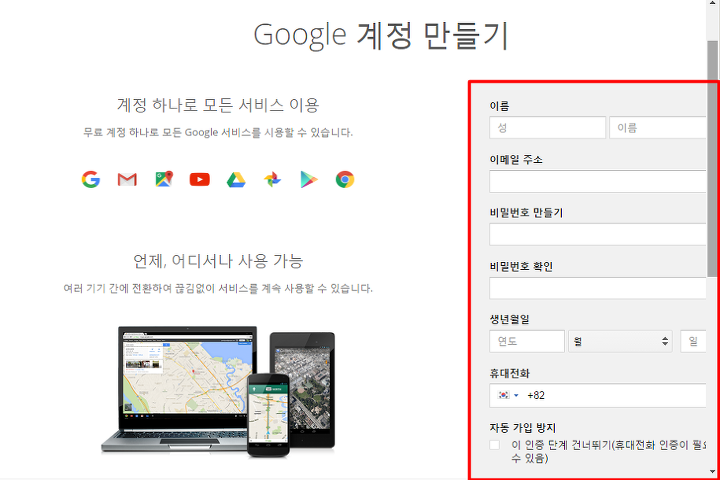Click the Google Photos pinwheel icon
The height and width of the screenshot is (480, 720).
(x=272, y=179)
